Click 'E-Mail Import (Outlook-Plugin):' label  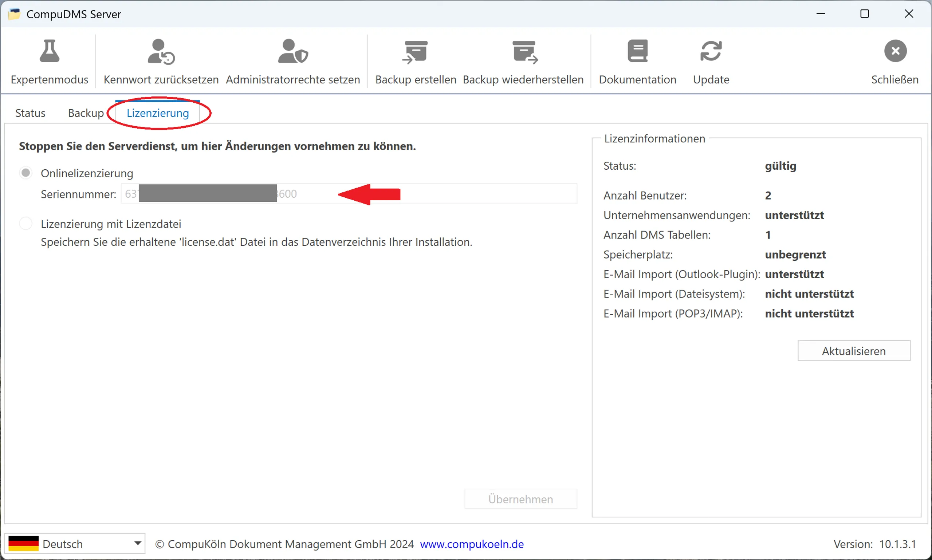681,274
